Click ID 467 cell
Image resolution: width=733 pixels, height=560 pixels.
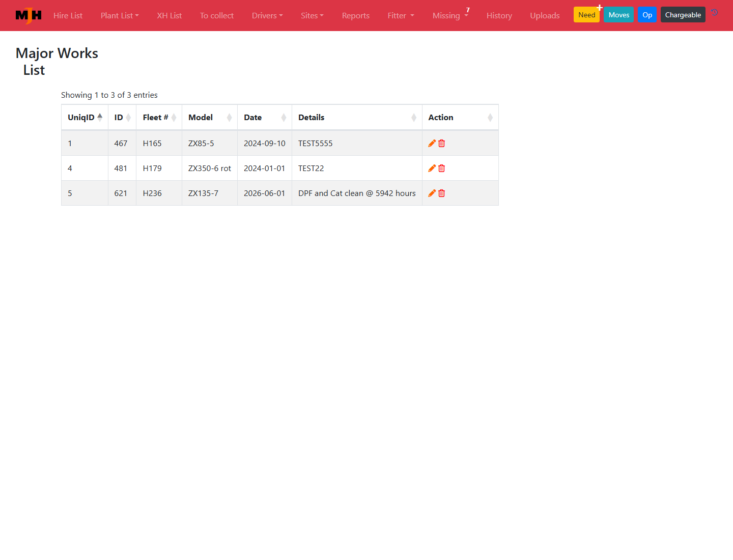pos(122,144)
